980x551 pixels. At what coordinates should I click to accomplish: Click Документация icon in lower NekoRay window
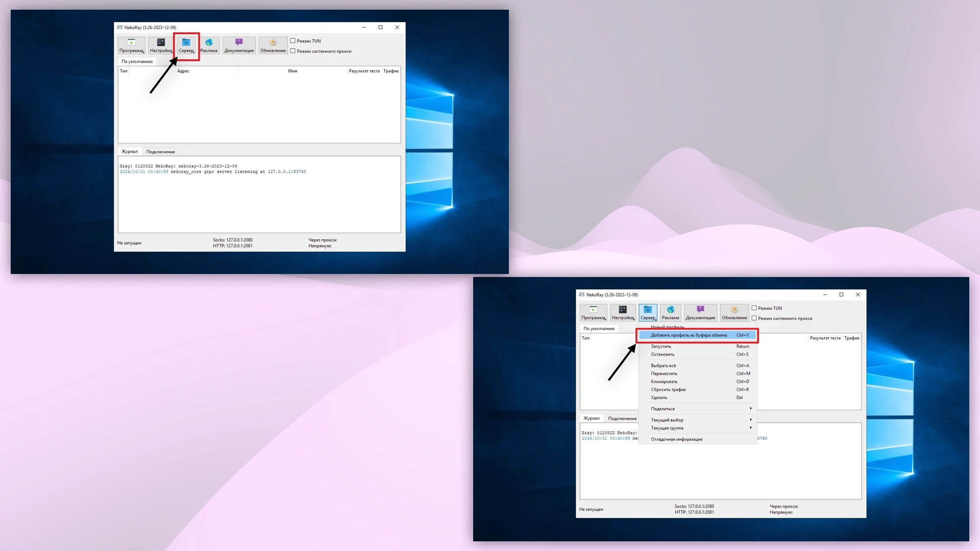pos(700,312)
